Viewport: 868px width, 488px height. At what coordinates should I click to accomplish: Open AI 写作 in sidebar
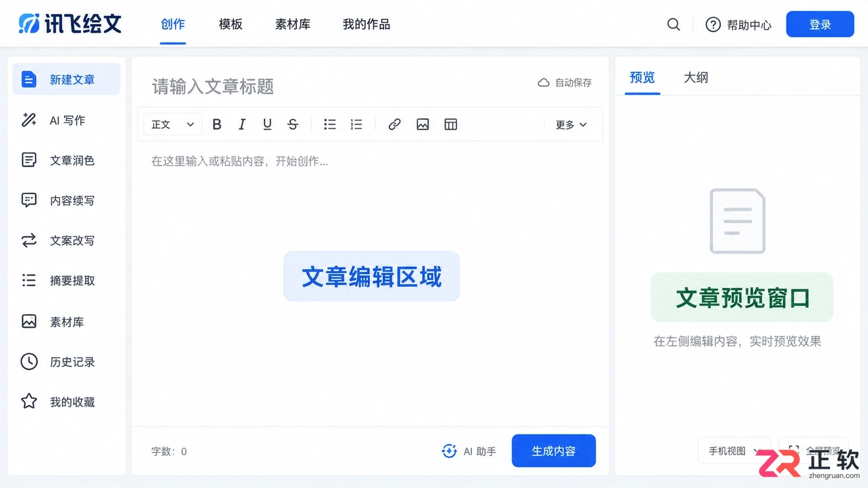66,120
